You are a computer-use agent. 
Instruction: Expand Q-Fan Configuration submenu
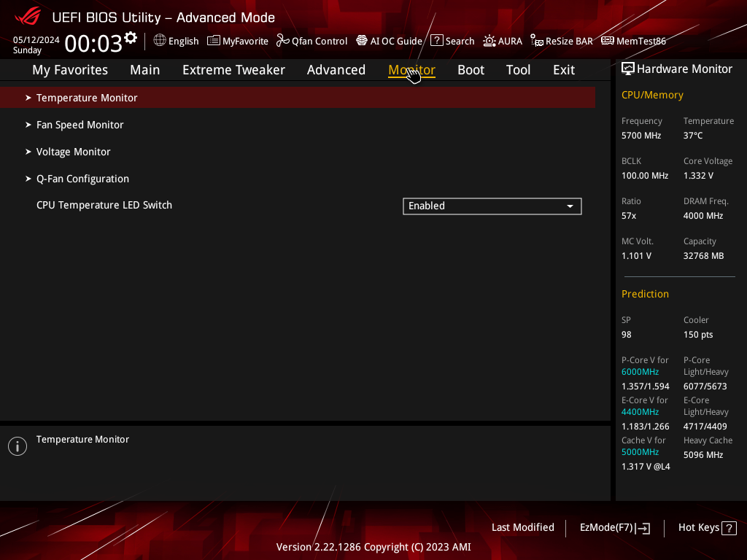(x=298, y=179)
